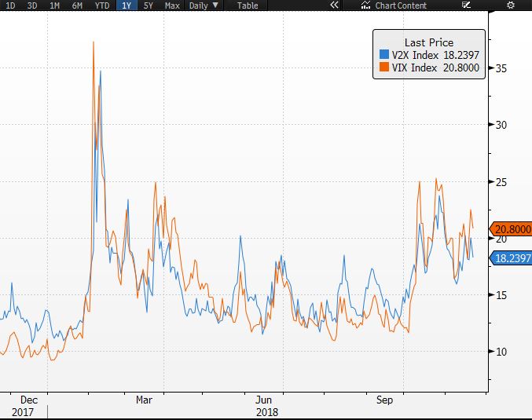
Task: Open the Daily periodicity dropdown
Action: pyautogui.click(x=204, y=5)
